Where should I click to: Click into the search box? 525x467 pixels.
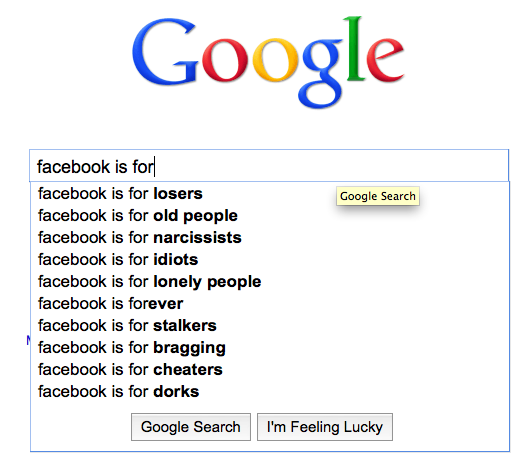point(269,166)
